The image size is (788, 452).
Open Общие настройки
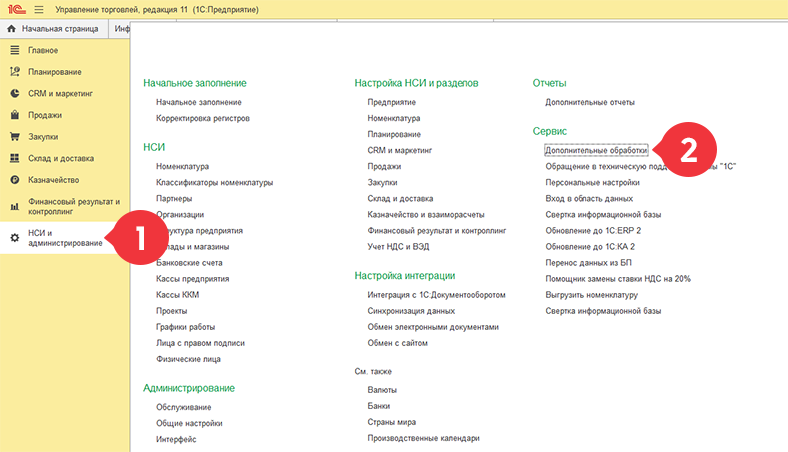pos(189,423)
